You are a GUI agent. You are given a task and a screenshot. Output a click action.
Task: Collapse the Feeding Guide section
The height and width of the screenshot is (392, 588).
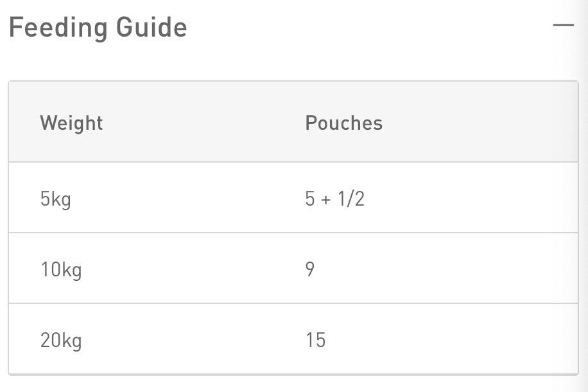point(563,25)
